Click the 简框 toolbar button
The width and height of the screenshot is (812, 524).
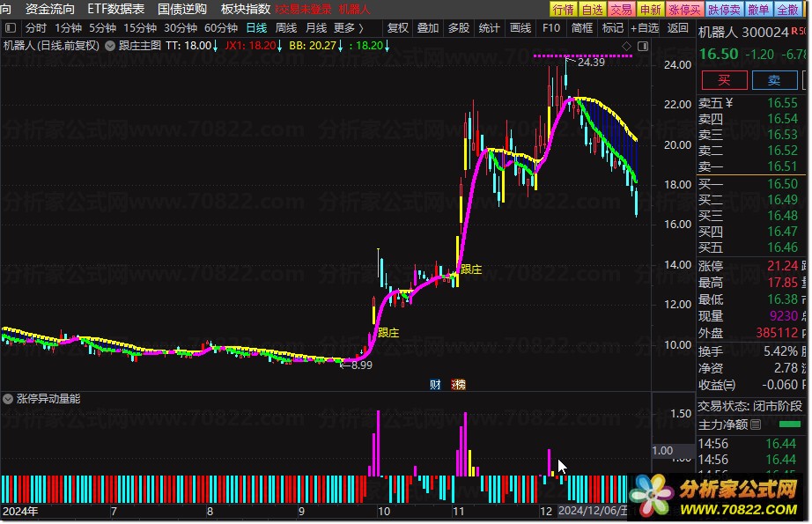(582, 28)
